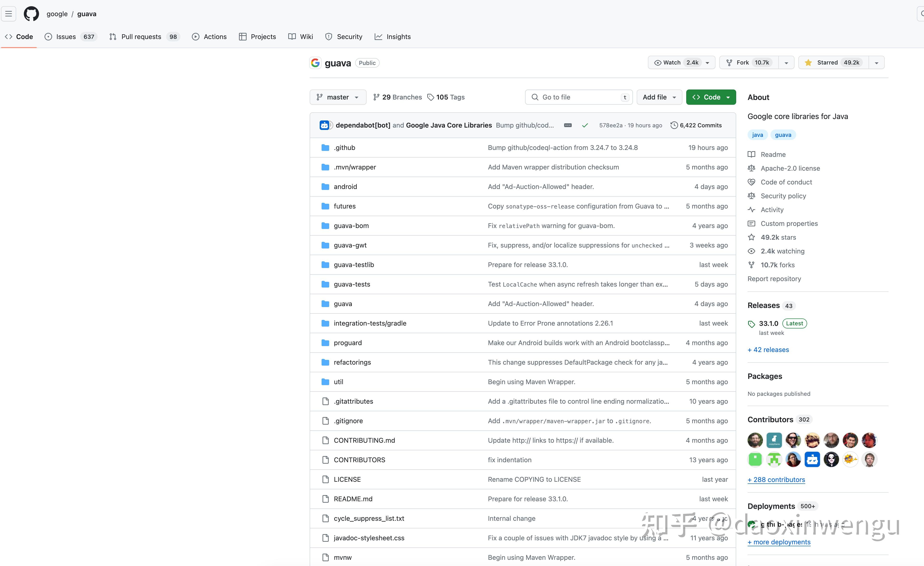The width and height of the screenshot is (924, 566).
Task: Expand the master branch dropdown
Action: pos(338,97)
